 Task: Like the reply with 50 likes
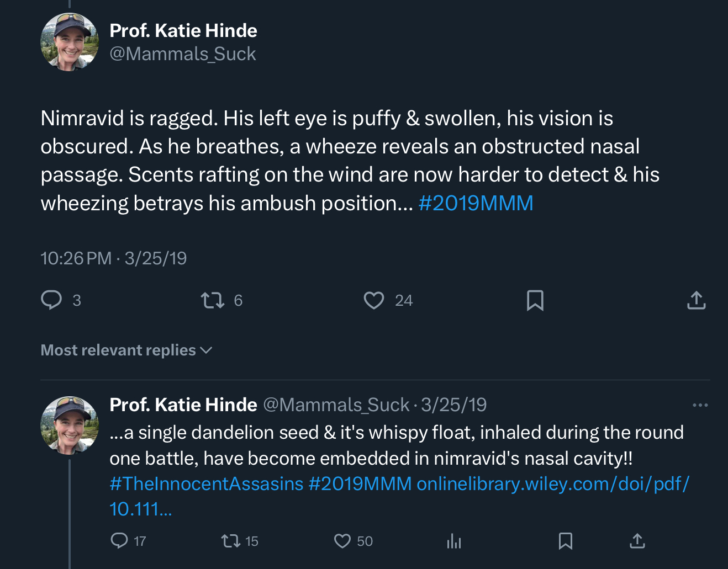(x=342, y=541)
